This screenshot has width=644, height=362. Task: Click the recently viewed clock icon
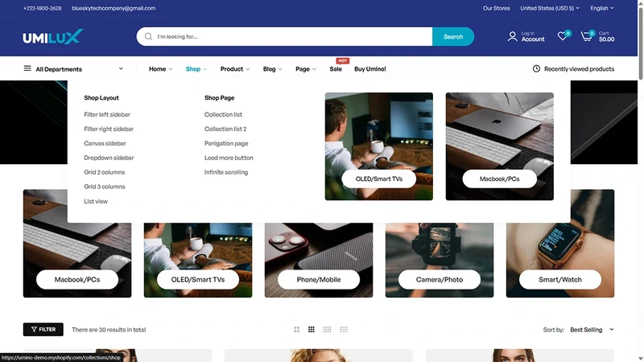[536, 68]
